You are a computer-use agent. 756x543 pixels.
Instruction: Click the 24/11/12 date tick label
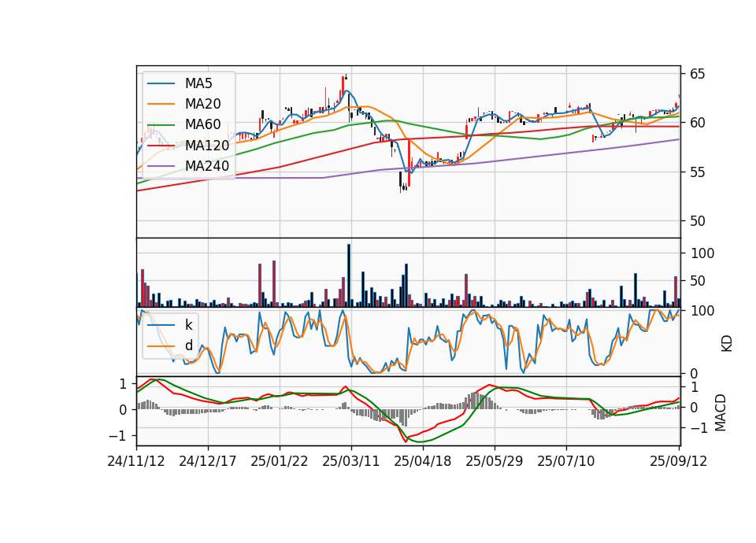[x=136, y=461]
